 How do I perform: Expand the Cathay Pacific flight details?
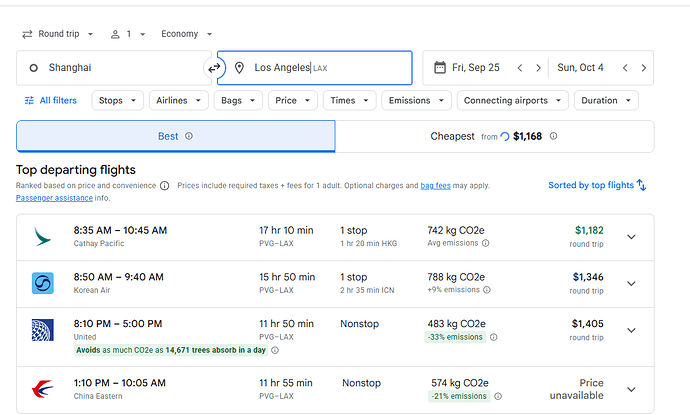[x=631, y=237]
